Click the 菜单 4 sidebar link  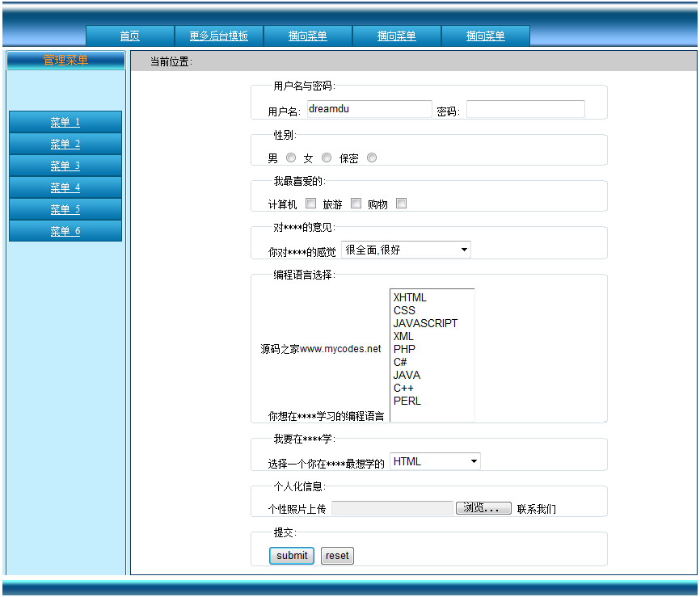pyautogui.click(x=65, y=187)
